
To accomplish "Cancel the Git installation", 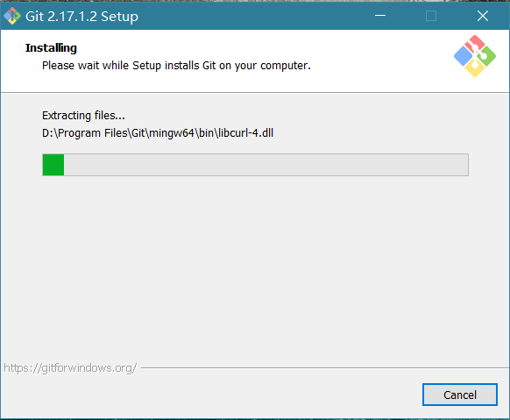I will pos(460,395).
